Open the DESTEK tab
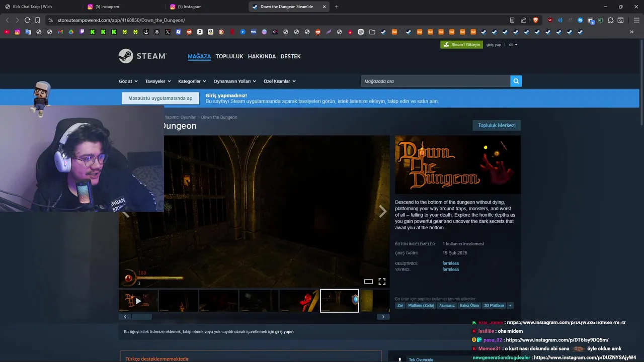Screen dimensions: 644x362 click(x=290, y=56)
